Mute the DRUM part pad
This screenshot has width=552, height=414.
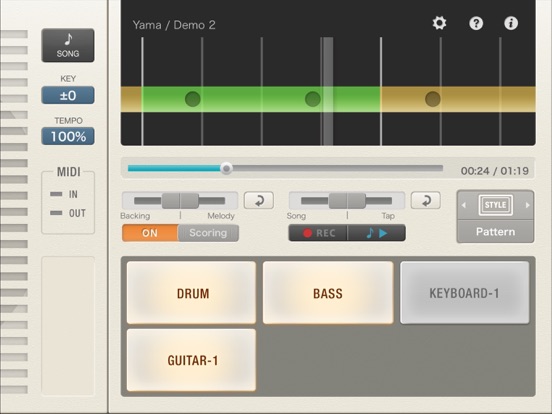(x=192, y=293)
